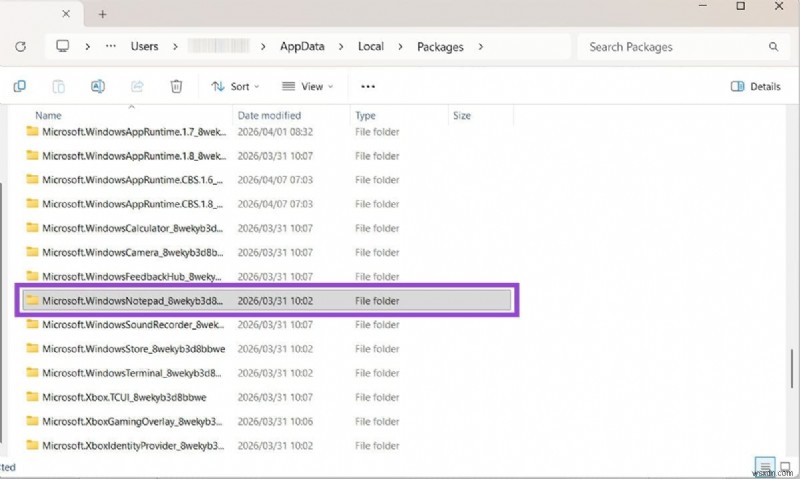Viewport: 800px width, 479px height.
Task: Click the Packages breadcrumb
Action: pyautogui.click(x=440, y=47)
